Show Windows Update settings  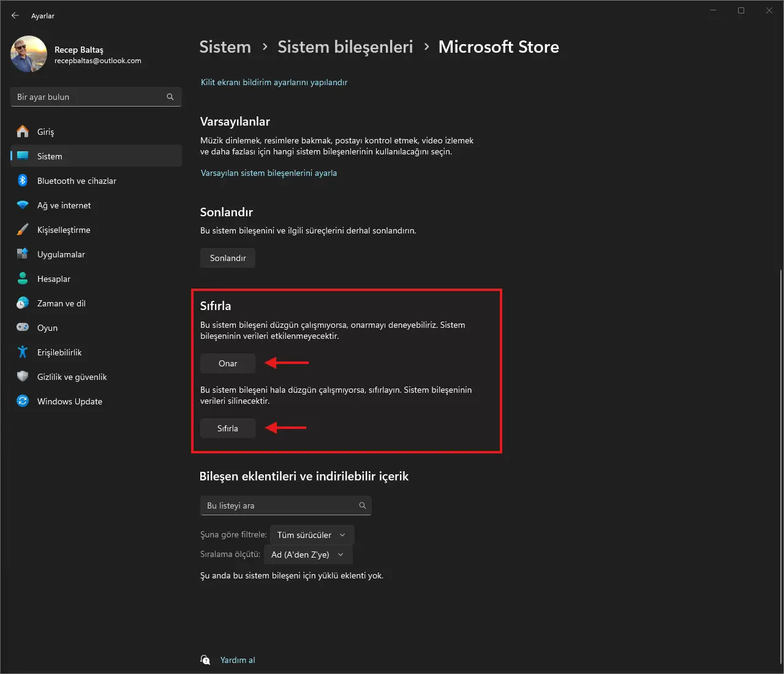[x=96, y=401]
